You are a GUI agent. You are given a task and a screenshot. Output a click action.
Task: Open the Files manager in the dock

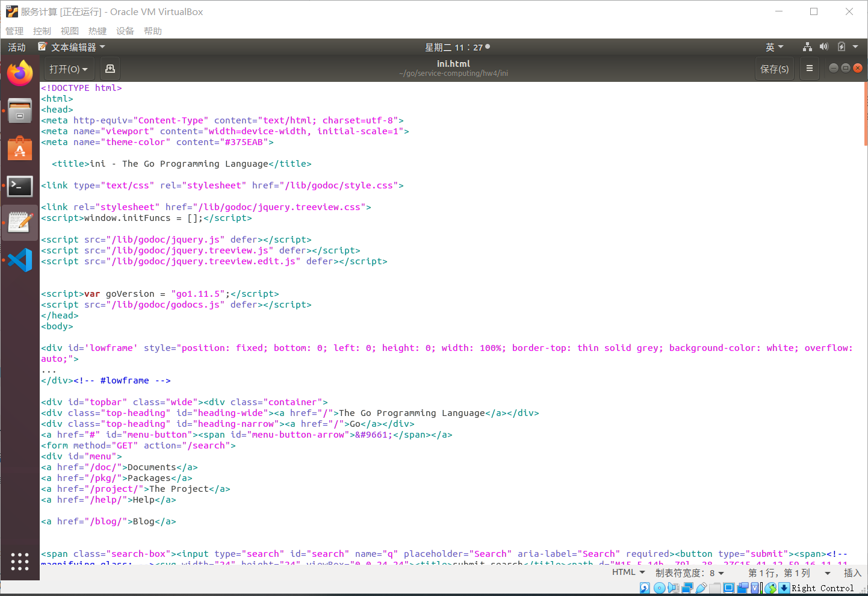[20, 111]
